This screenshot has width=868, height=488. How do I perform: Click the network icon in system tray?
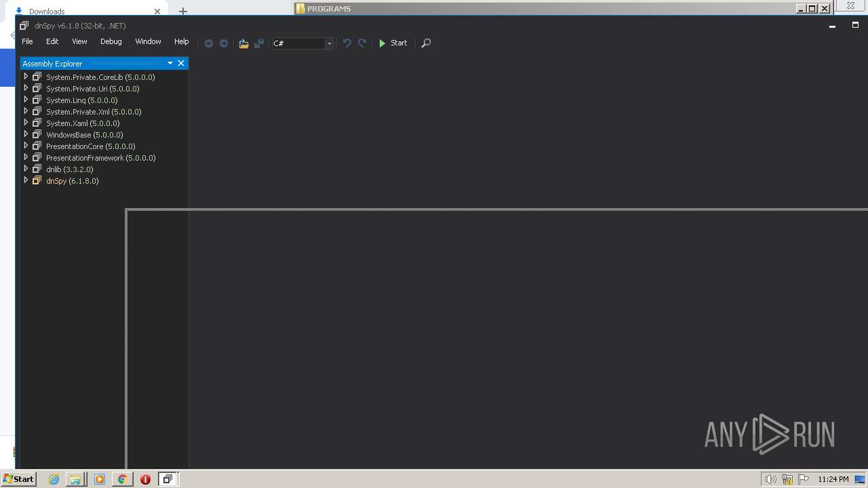[787, 479]
